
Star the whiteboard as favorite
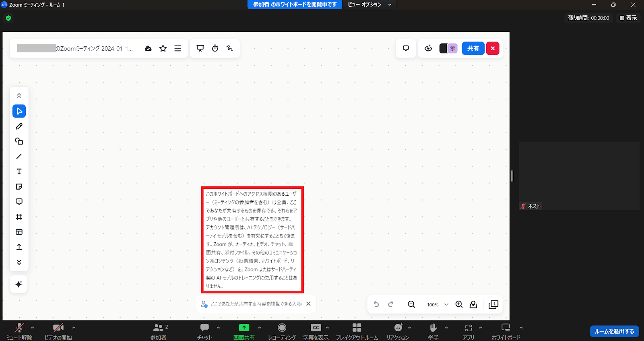[163, 48]
